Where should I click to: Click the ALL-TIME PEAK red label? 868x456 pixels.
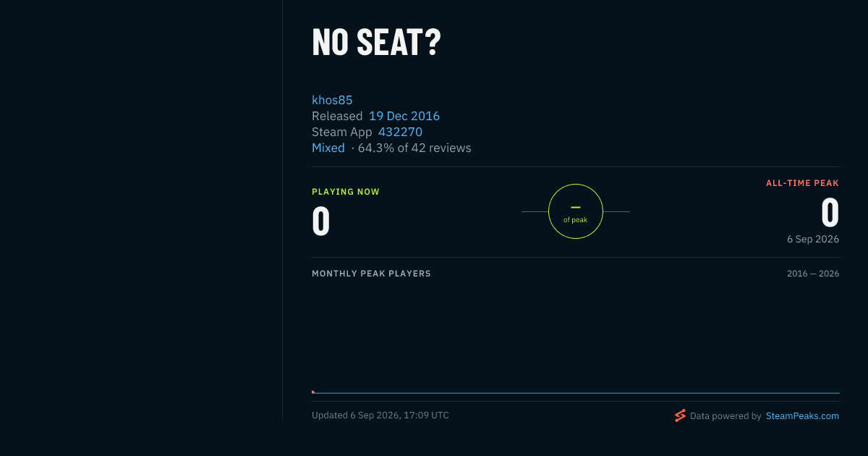(x=802, y=183)
